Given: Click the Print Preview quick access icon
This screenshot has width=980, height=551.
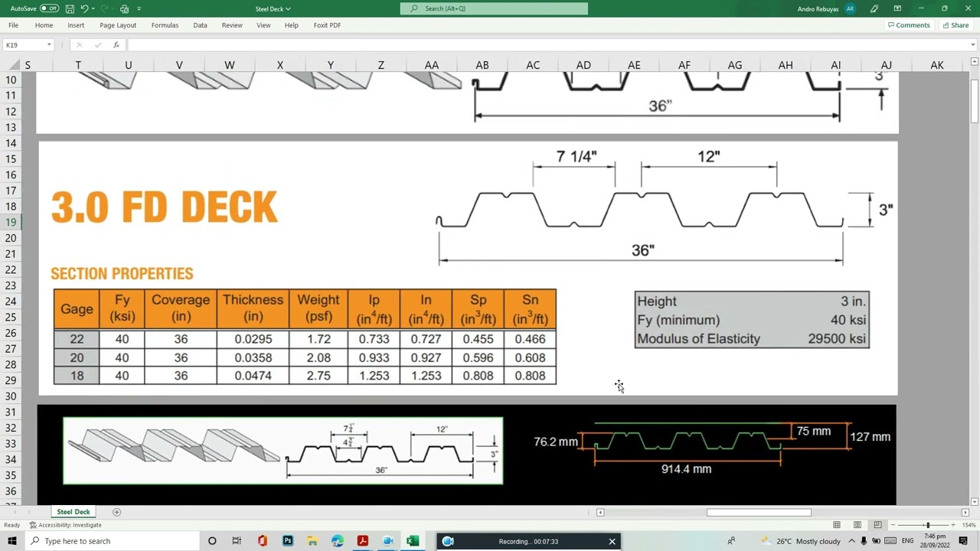Looking at the screenshot, I should [124, 8].
